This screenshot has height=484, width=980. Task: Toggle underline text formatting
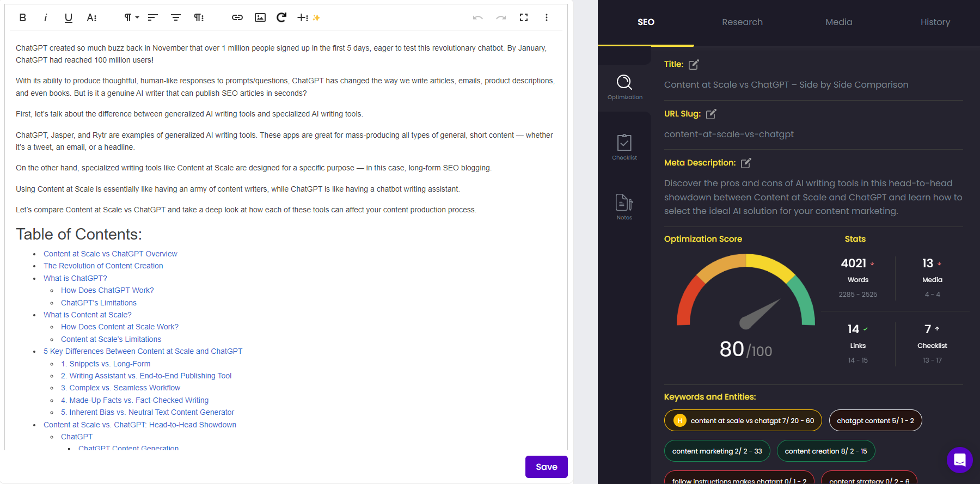pyautogui.click(x=68, y=17)
